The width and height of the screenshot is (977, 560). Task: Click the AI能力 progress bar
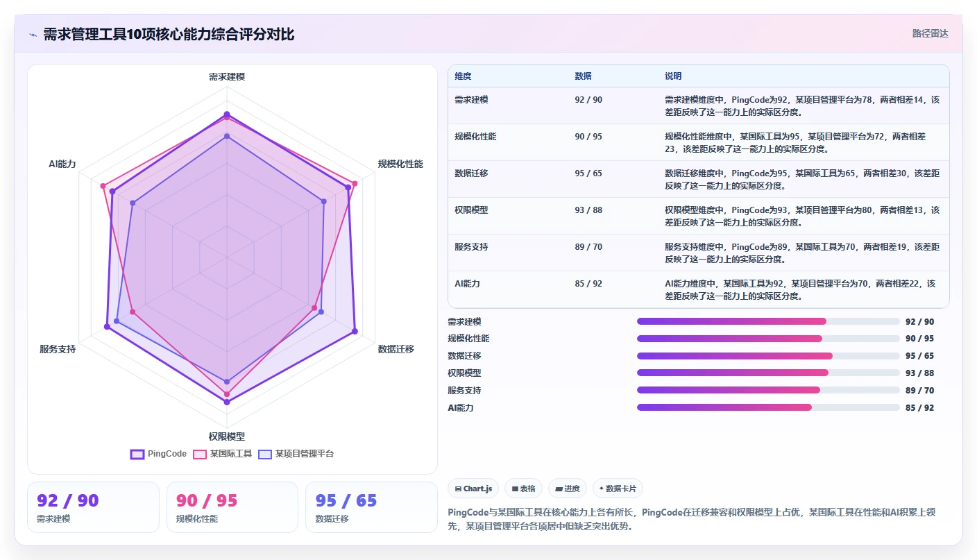(768, 407)
